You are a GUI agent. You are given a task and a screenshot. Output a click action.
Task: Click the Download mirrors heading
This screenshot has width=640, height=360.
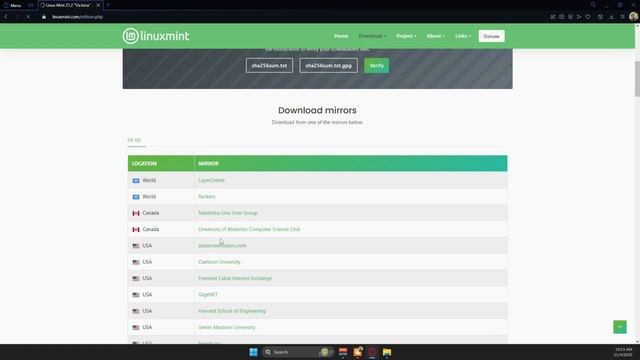coord(317,110)
